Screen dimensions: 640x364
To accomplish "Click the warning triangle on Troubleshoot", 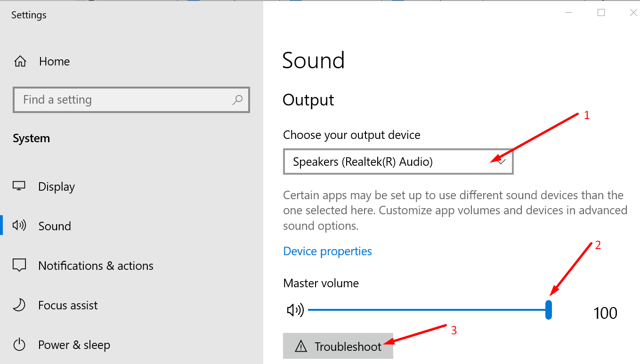I will point(300,347).
